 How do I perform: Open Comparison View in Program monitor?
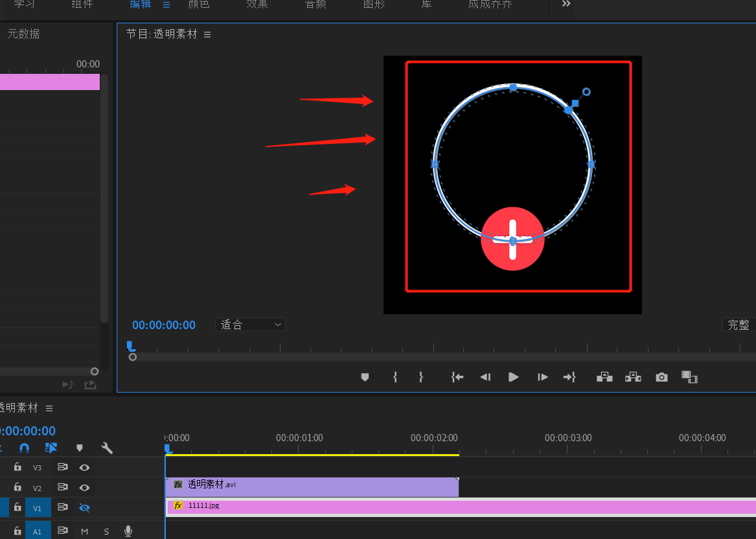point(689,377)
